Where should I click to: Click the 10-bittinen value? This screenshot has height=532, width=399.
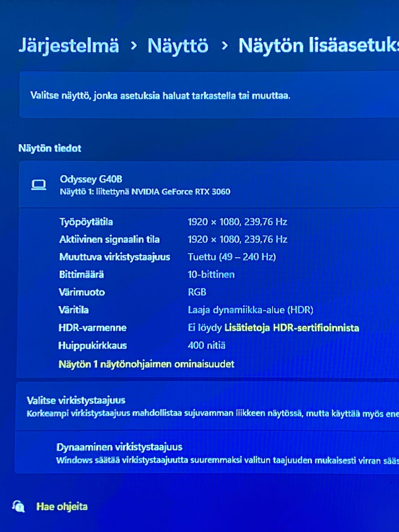click(x=211, y=274)
